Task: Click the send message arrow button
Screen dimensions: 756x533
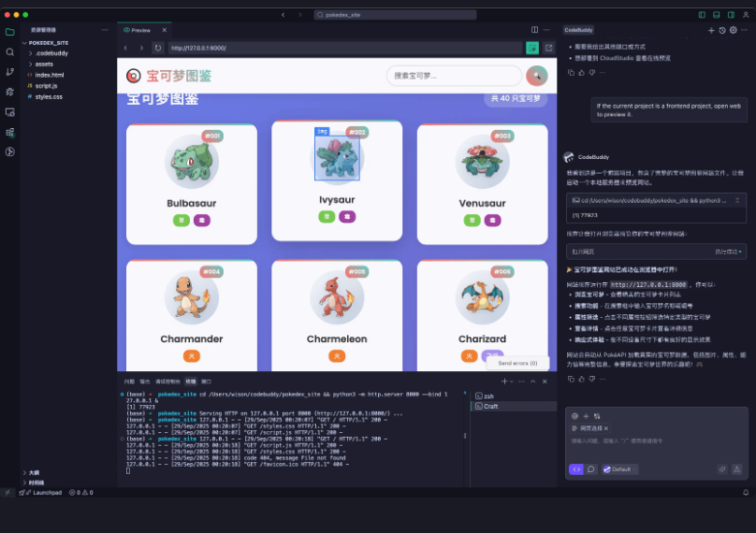Action: tap(736, 468)
